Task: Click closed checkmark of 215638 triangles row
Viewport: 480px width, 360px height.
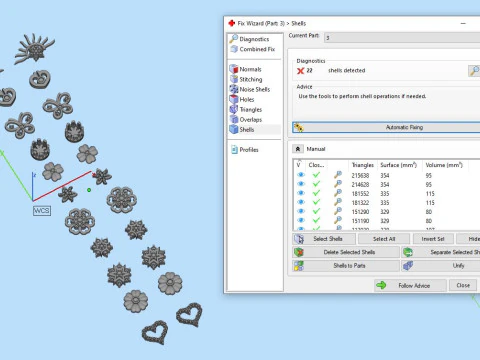Action: 316,175
